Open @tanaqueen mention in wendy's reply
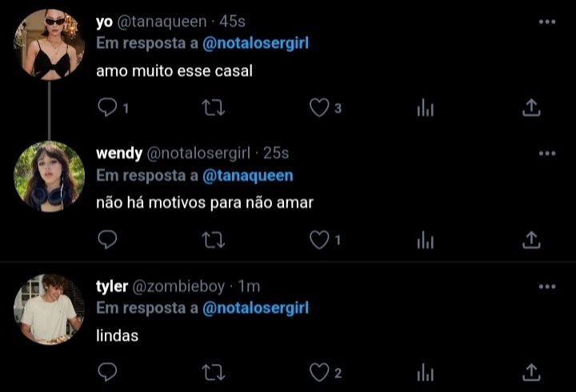Screen dimensions: 576x392 pyautogui.click(x=248, y=176)
